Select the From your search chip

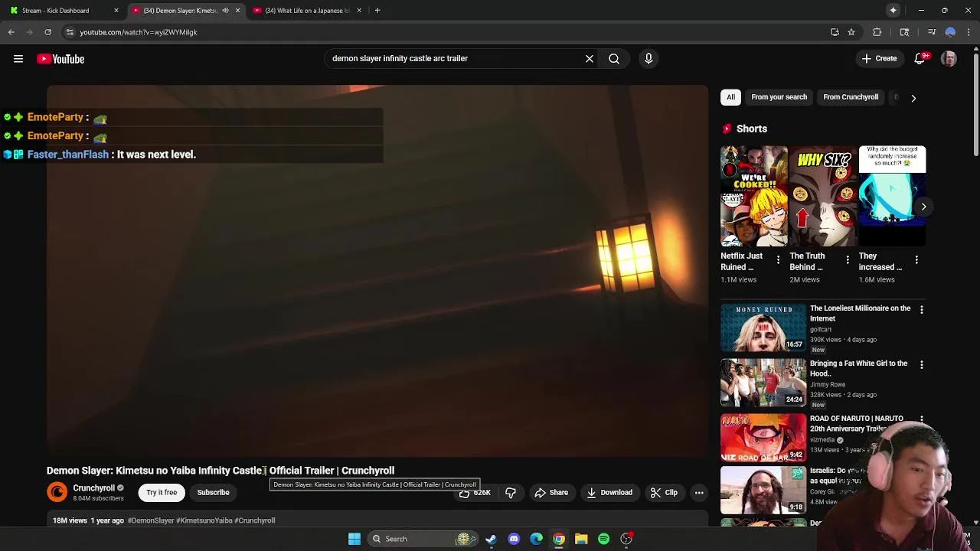(x=779, y=97)
